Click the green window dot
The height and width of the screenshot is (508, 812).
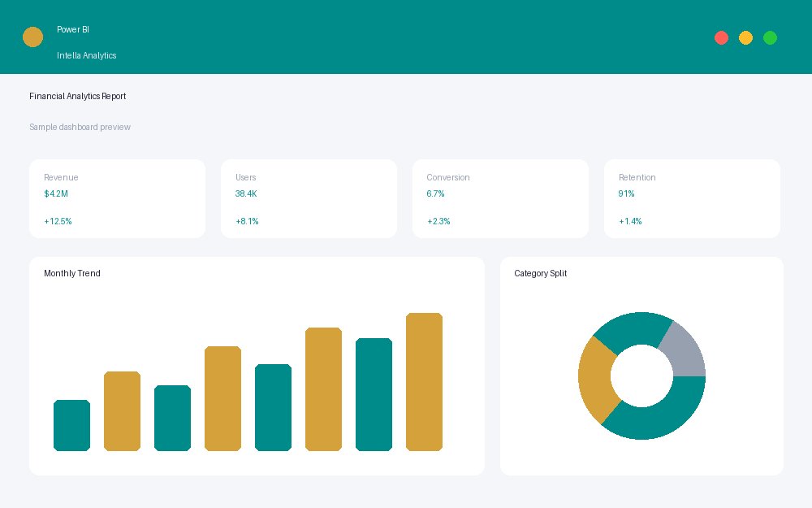pyautogui.click(x=770, y=38)
